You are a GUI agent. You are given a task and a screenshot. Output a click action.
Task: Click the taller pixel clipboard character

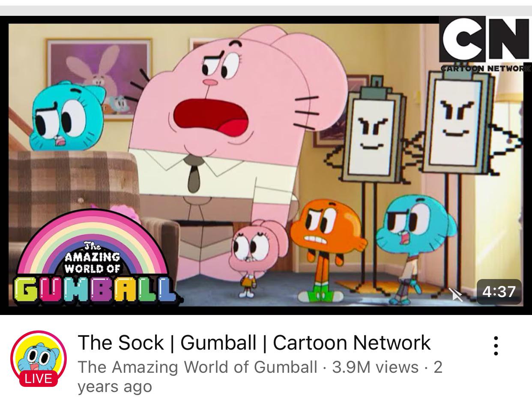(x=460, y=171)
